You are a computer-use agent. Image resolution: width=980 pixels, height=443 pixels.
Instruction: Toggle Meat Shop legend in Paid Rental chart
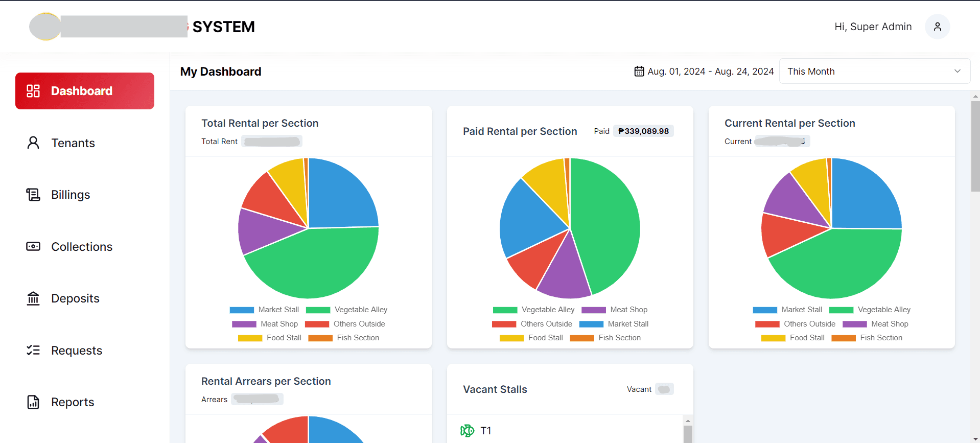pyautogui.click(x=615, y=310)
